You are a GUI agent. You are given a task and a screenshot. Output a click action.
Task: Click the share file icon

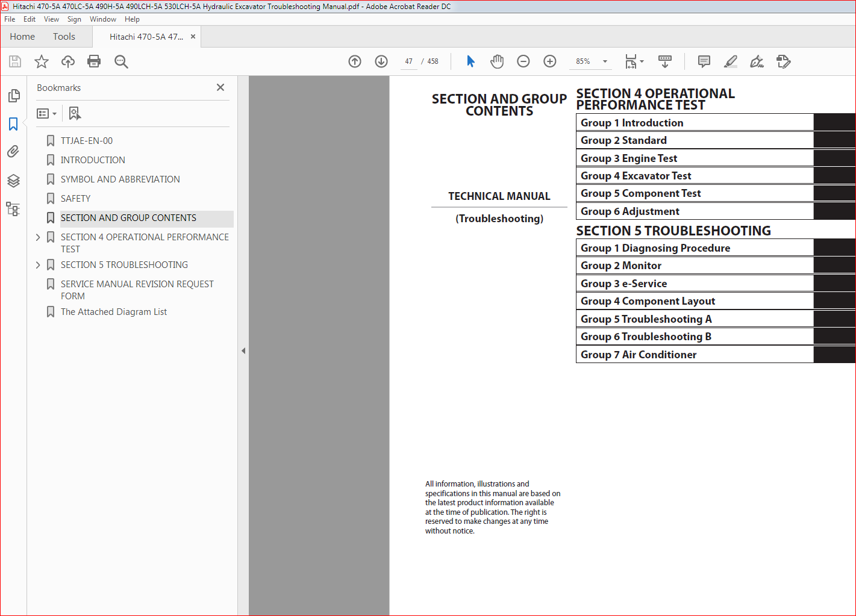pos(783,61)
